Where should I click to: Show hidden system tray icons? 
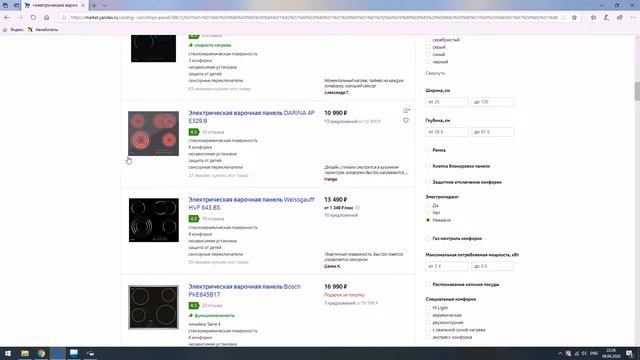tap(560, 353)
